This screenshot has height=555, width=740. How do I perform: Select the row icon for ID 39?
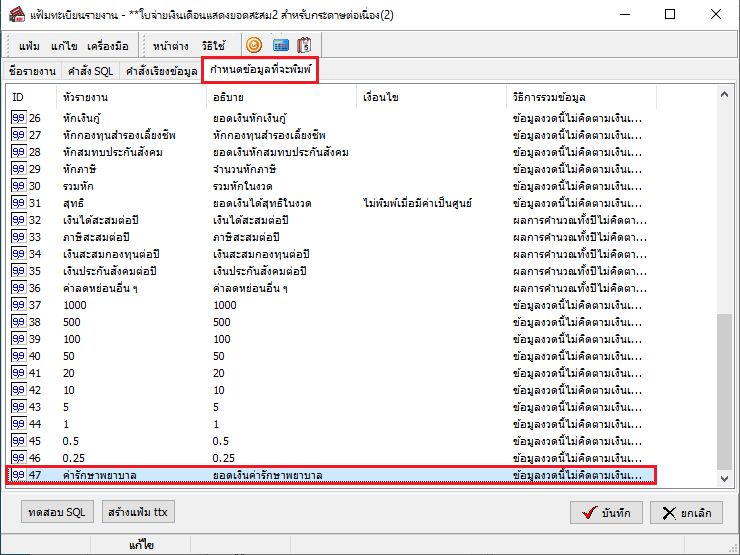coord(18,338)
